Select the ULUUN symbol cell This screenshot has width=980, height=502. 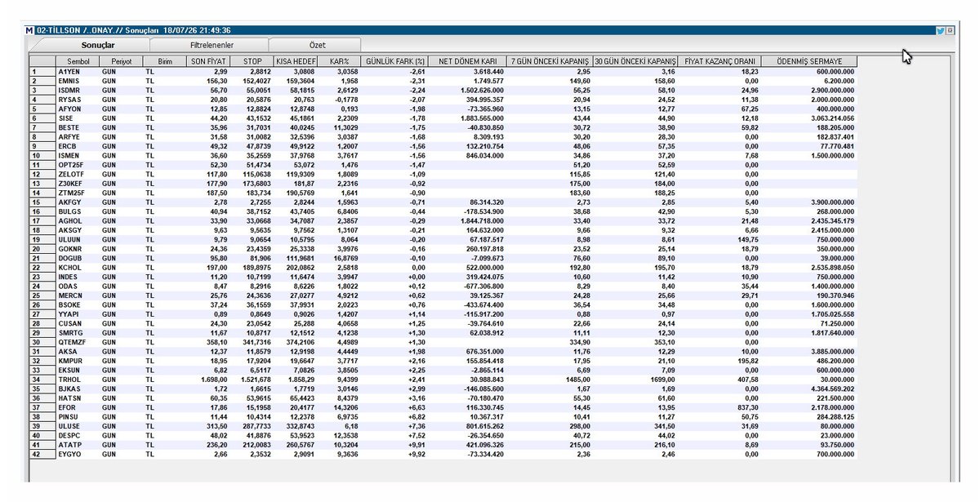tap(78, 238)
